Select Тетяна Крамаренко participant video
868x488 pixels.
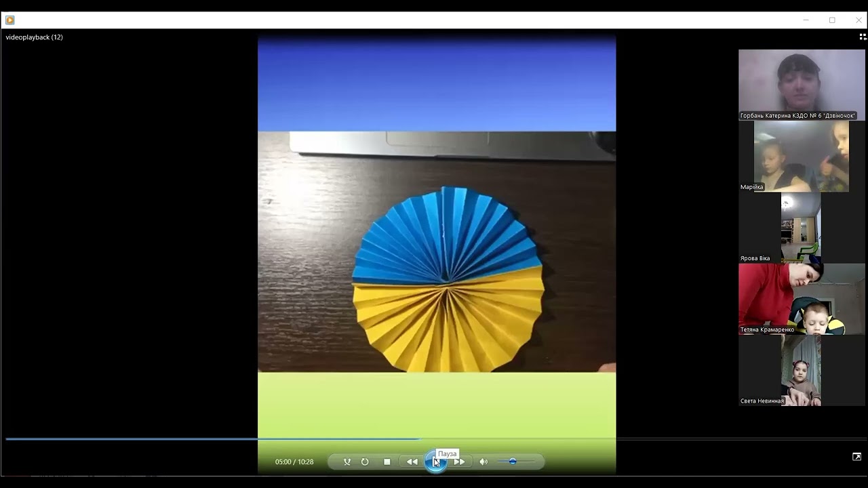[x=802, y=299]
